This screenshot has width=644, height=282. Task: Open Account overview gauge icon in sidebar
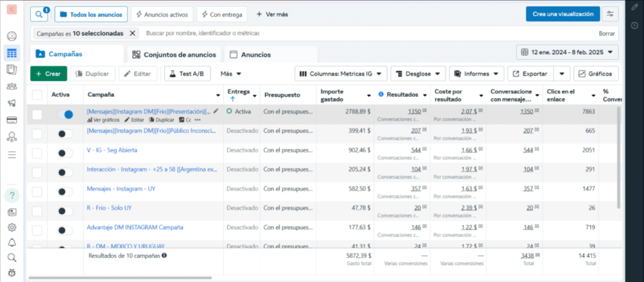click(12, 36)
